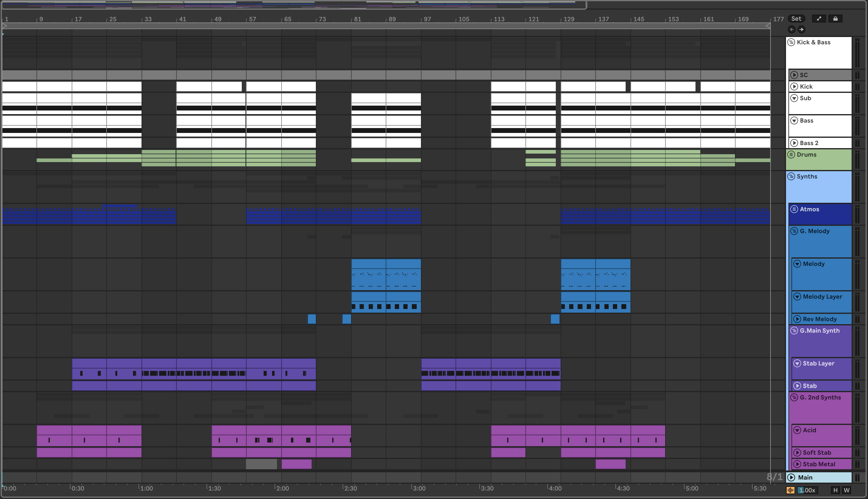Click the Set locator button

tap(796, 19)
